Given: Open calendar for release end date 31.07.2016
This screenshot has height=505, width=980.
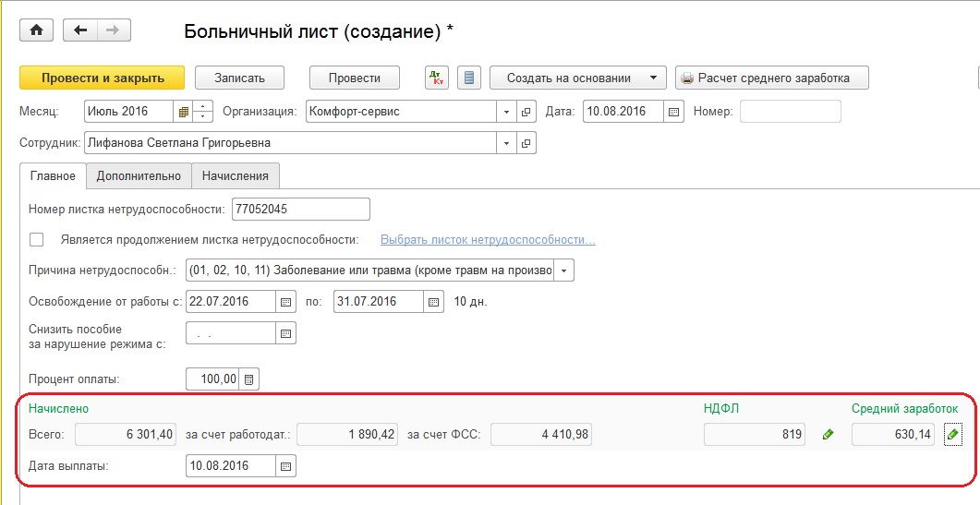Looking at the screenshot, I should click(x=434, y=302).
